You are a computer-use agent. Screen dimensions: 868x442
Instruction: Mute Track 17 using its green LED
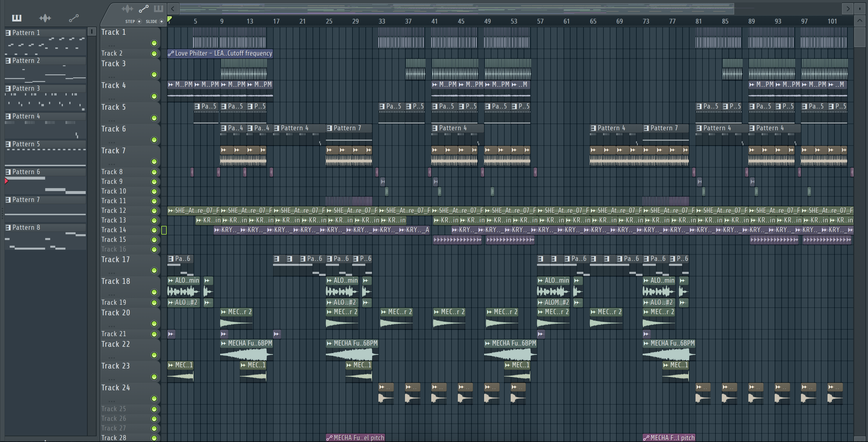(154, 270)
